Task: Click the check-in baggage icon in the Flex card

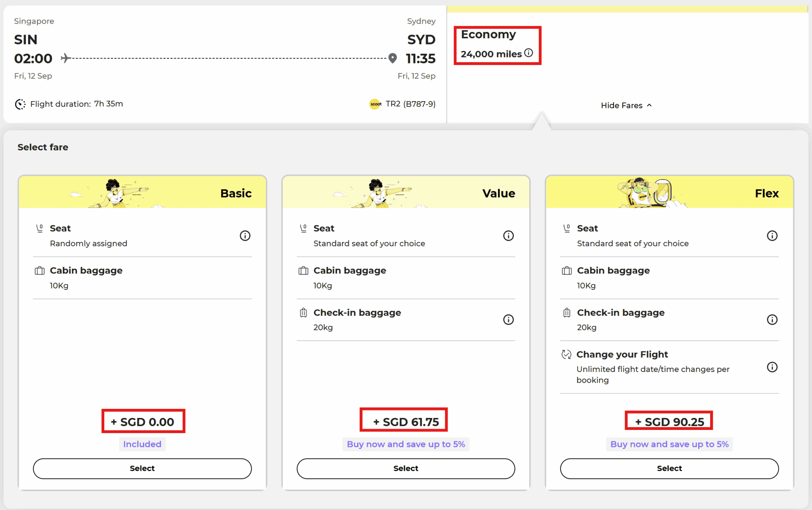Action: (567, 313)
